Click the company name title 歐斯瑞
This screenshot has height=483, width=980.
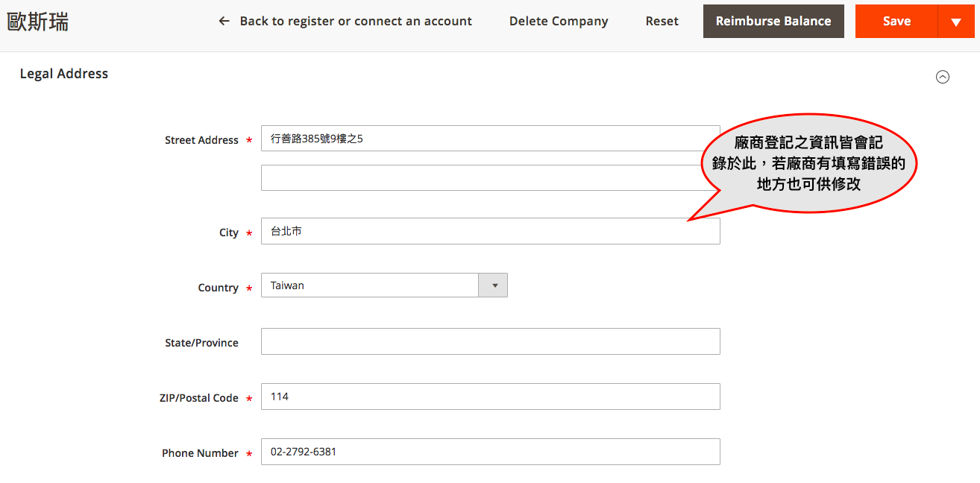pos(38,22)
